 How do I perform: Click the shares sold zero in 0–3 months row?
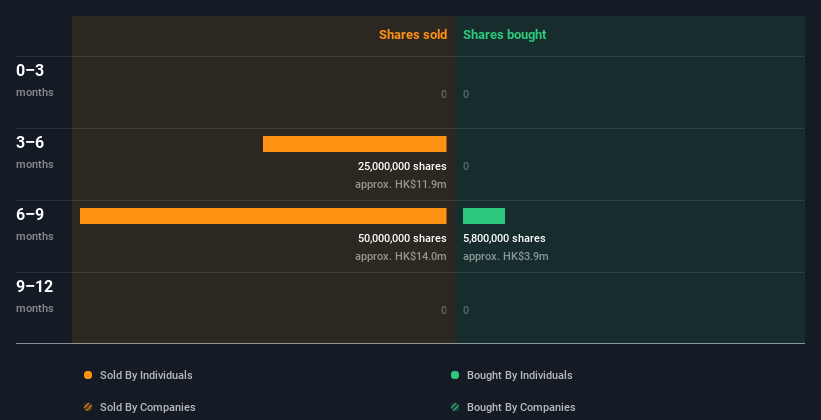coord(444,94)
